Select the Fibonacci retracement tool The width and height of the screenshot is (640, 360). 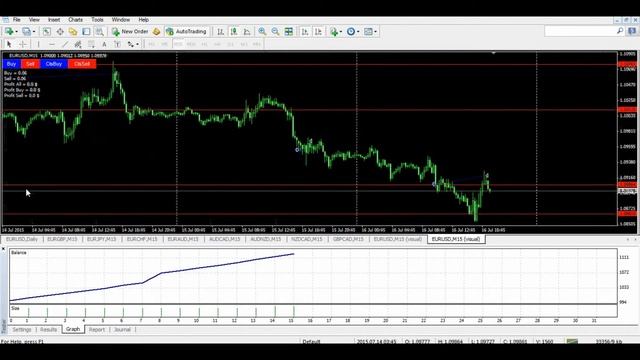[91, 44]
